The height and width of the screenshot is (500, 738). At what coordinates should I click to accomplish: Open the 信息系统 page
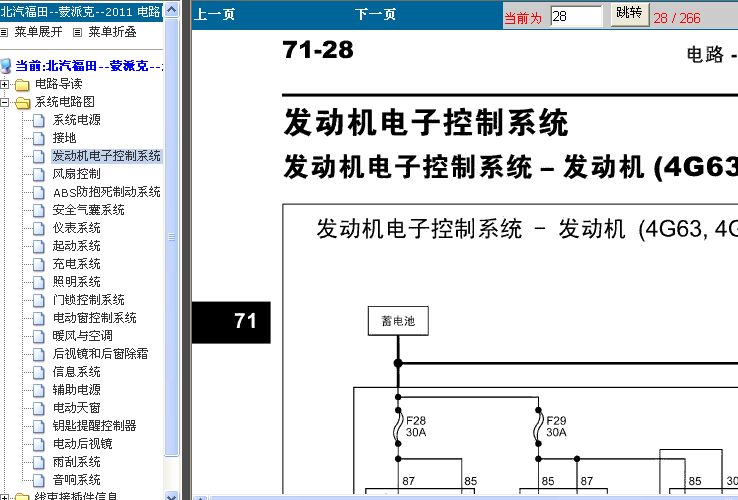76,372
